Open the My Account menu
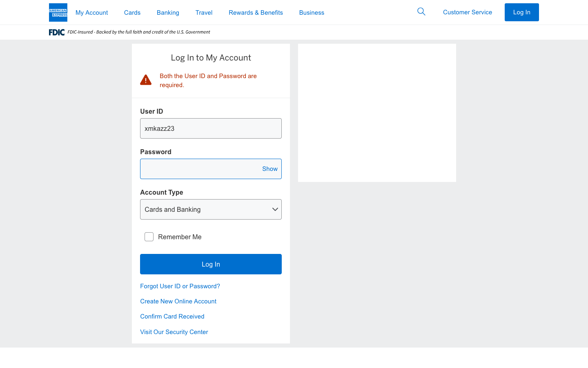 [x=91, y=13]
